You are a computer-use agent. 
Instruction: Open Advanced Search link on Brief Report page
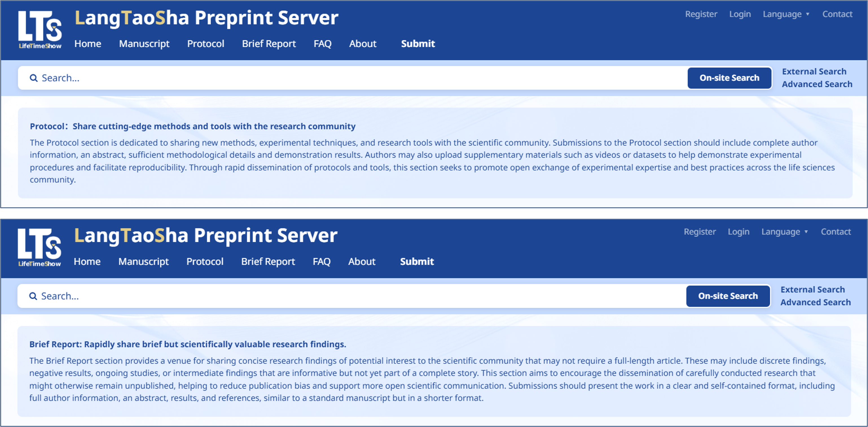pos(816,302)
